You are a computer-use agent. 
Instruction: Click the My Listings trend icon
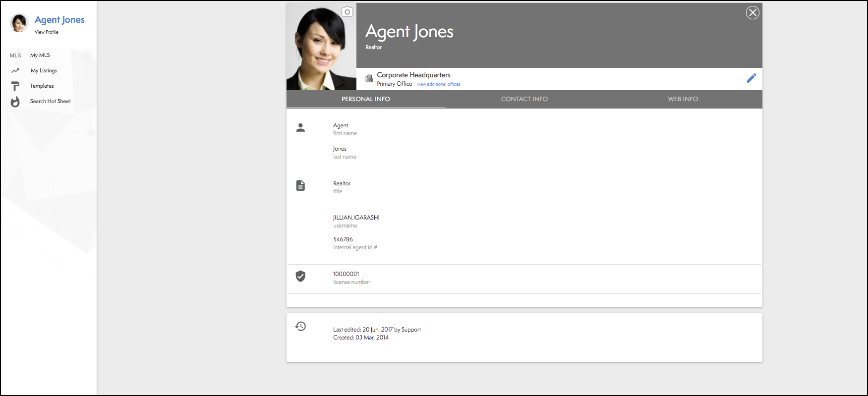[x=15, y=71]
